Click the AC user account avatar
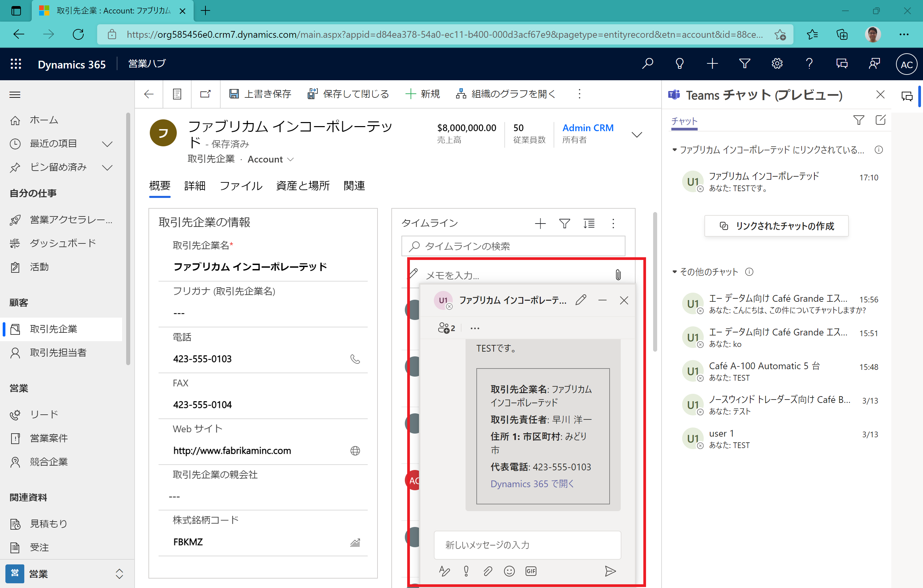This screenshot has width=923, height=588. (x=906, y=64)
